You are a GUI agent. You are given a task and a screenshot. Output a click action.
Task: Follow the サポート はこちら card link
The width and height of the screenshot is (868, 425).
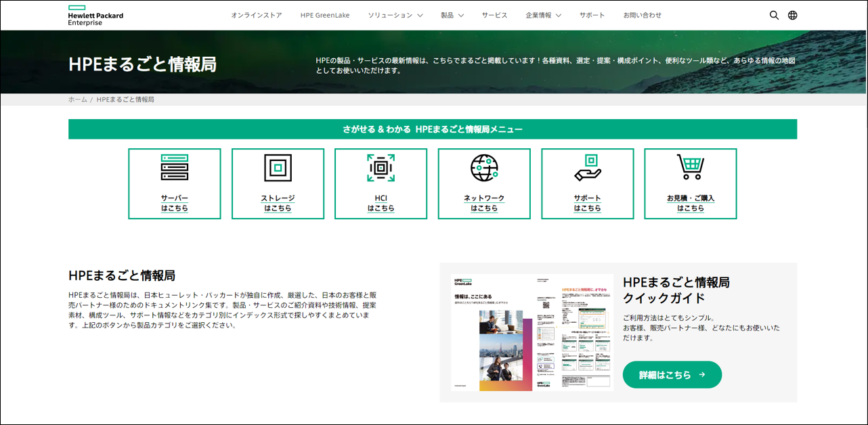point(587,203)
